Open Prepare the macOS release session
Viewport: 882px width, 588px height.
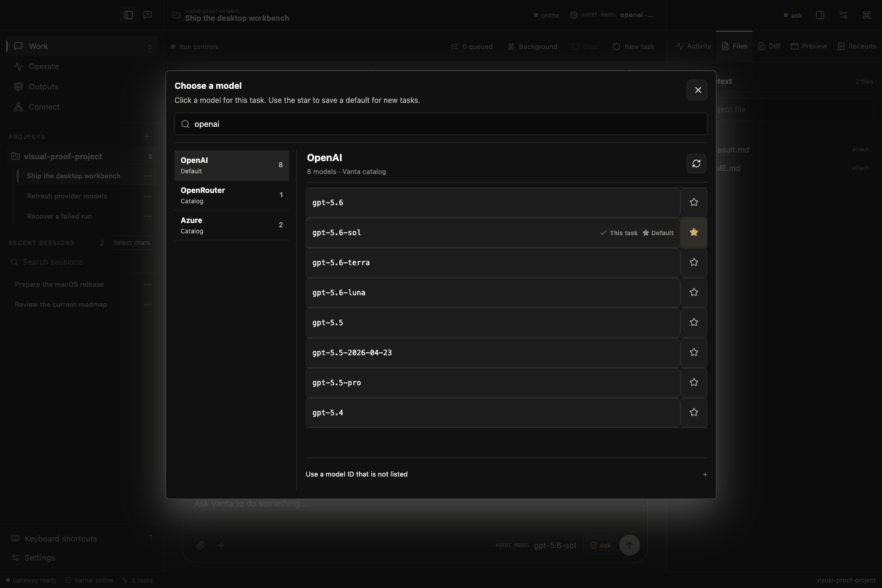(59, 284)
